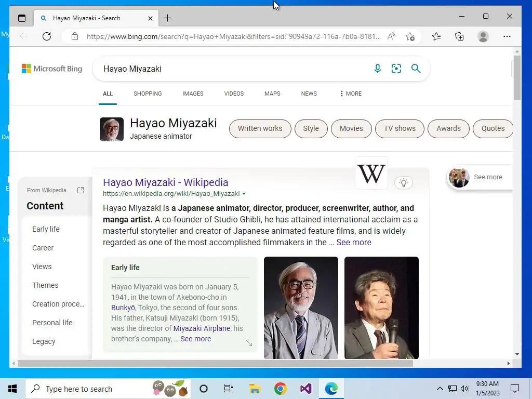Open the browser profile avatar
532x399 pixels.
tap(483, 36)
